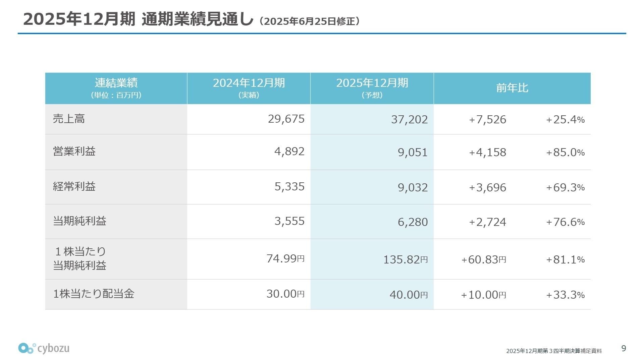Screen dimensions: 644x362
Task: Click the page number 9
Action: tap(624, 349)
